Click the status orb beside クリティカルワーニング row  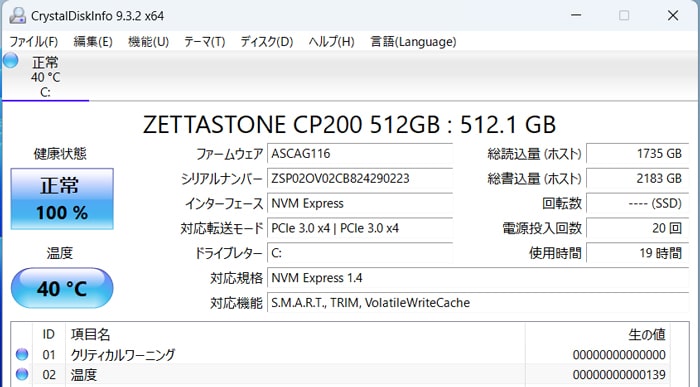coord(22,355)
